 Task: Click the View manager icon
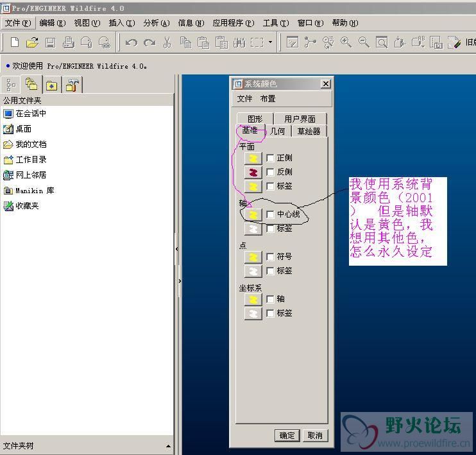[436, 42]
